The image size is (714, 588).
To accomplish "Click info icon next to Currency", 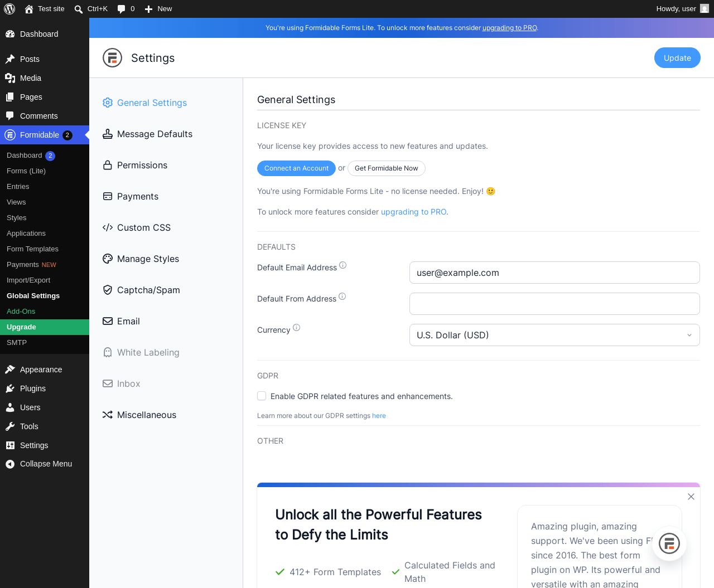I will tap(297, 328).
